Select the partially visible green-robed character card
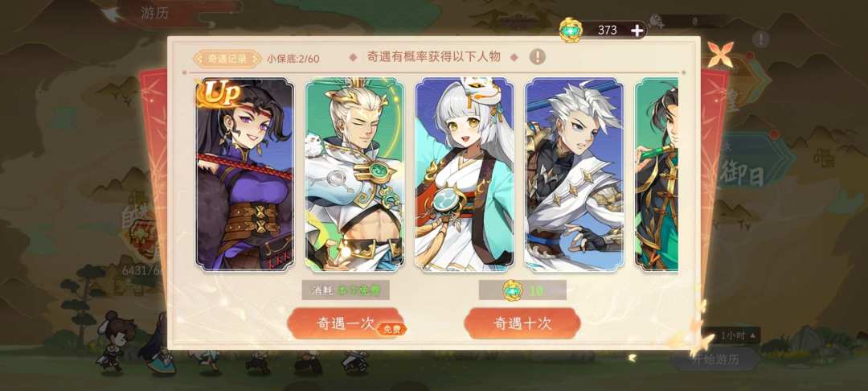 [657, 175]
